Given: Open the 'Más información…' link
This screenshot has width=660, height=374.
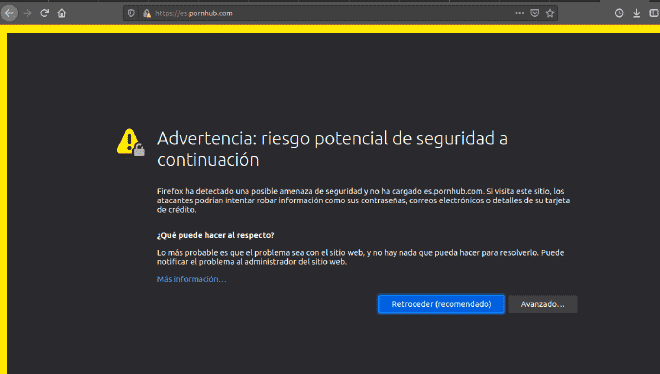Looking at the screenshot, I should click(192, 279).
